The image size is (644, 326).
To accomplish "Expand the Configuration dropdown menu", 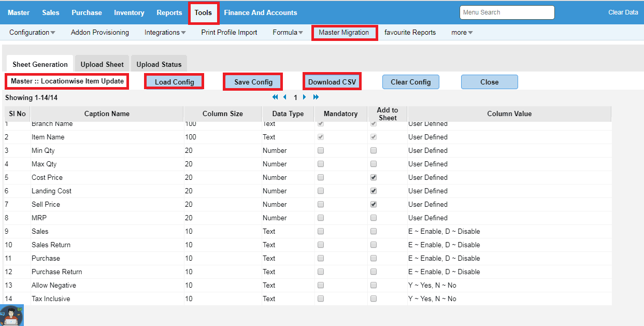I will pos(32,32).
